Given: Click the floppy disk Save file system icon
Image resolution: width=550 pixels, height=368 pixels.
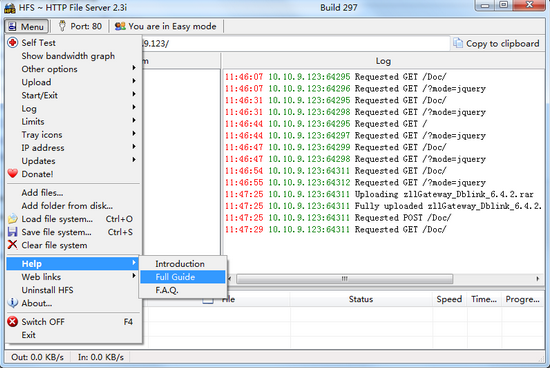Looking at the screenshot, I should point(13,232).
